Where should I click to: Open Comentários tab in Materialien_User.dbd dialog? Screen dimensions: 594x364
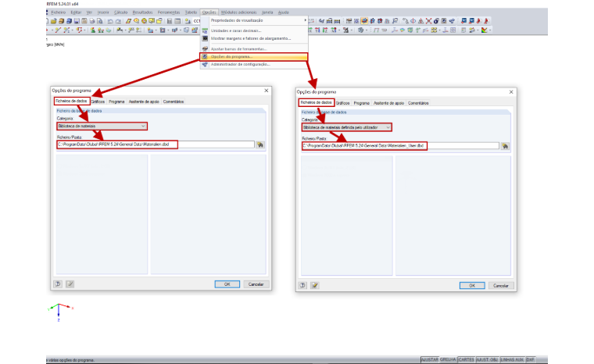point(418,103)
